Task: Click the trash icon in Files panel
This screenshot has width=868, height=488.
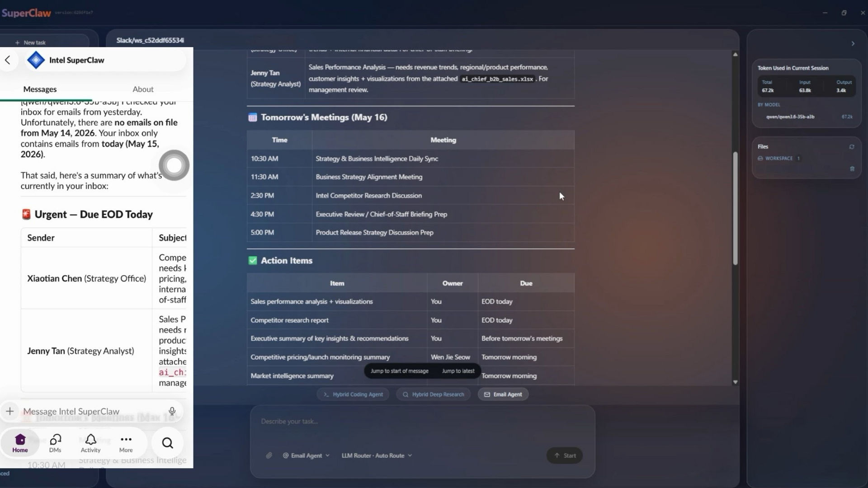Action: [x=852, y=169]
